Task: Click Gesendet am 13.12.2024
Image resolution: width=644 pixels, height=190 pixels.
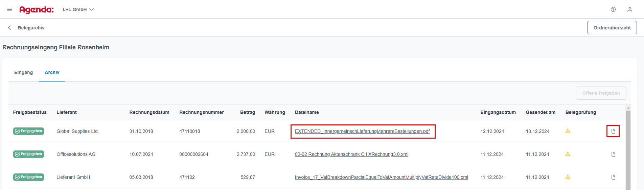Action: click(537, 131)
